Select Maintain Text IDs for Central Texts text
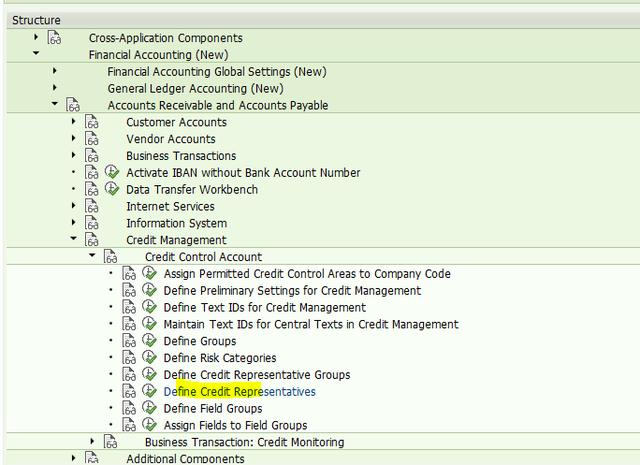640x465 pixels. [311, 325]
